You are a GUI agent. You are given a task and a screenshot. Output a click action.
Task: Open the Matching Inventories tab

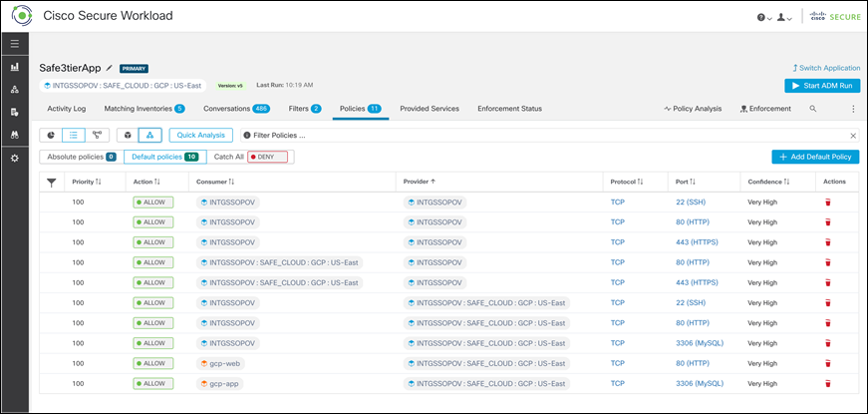point(145,109)
